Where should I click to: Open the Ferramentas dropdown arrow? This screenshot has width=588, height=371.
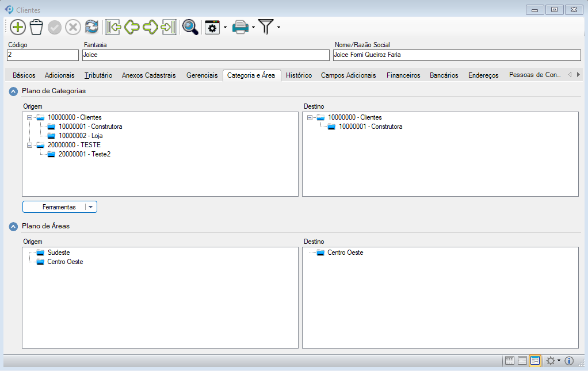(91, 207)
